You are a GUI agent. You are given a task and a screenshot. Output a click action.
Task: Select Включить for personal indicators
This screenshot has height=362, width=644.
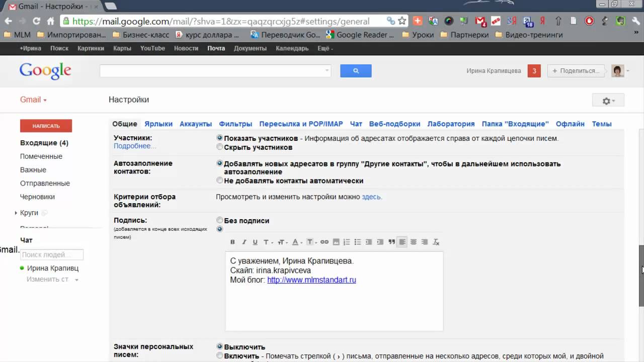(219, 356)
